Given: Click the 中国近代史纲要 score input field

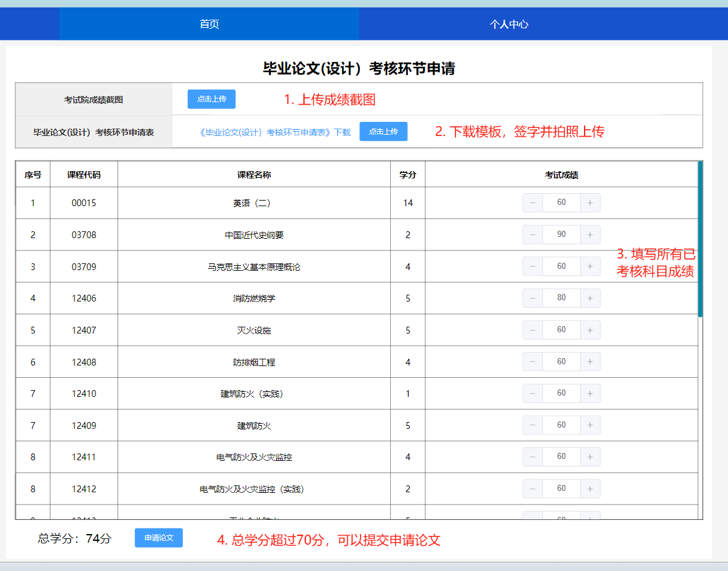Looking at the screenshot, I should pos(561,235).
